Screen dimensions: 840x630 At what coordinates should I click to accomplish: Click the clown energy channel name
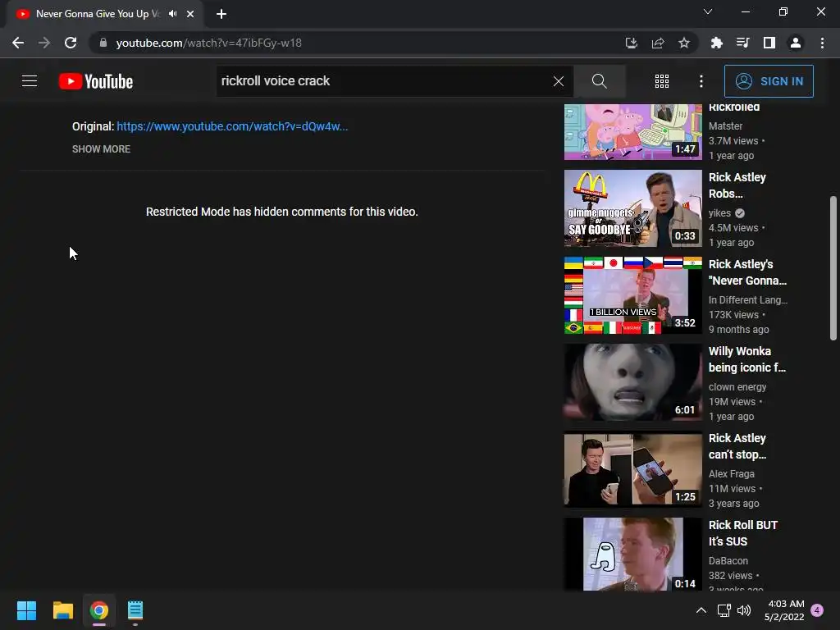pyautogui.click(x=737, y=387)
